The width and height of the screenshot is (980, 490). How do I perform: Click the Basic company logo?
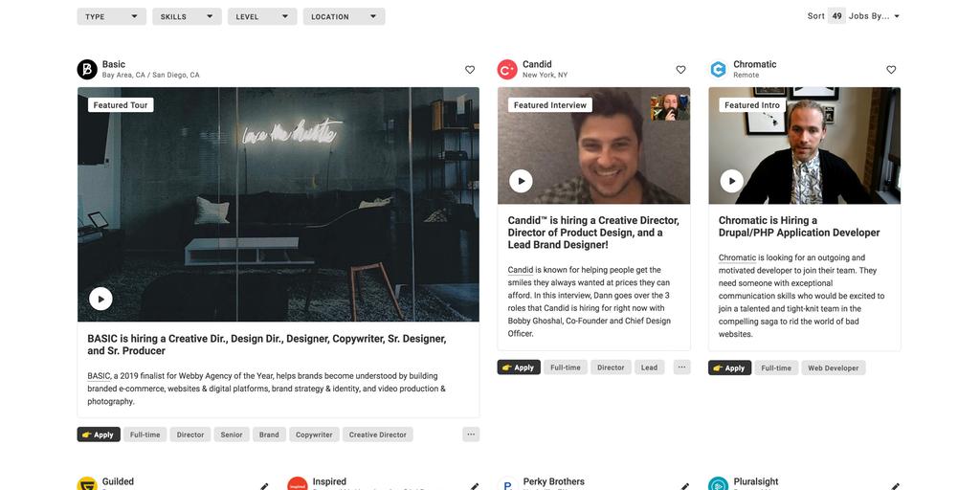point(87,69)
